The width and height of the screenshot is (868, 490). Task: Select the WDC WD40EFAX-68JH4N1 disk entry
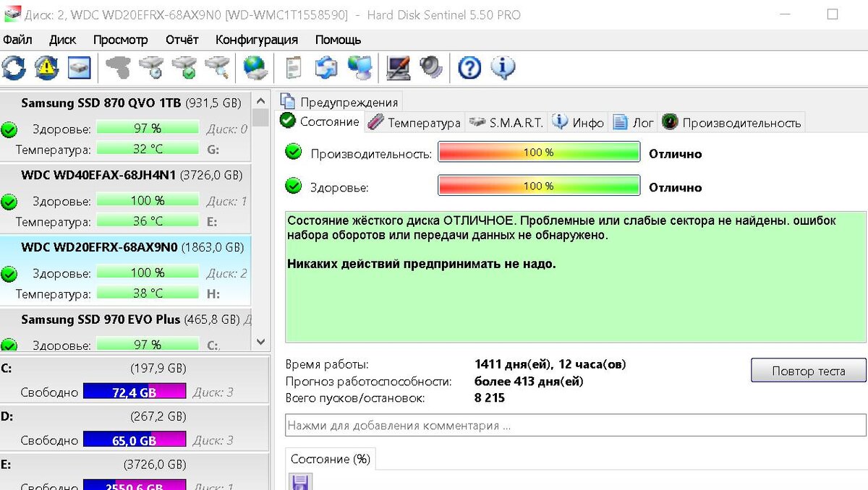click(126, 198)
